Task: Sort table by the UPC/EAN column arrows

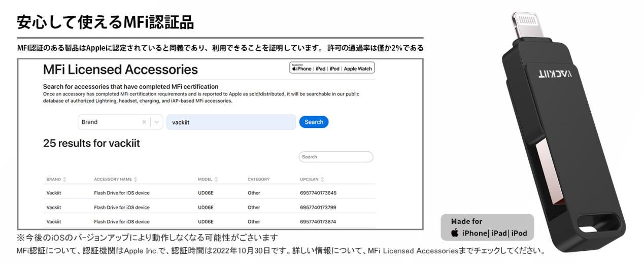Action: pyautogui.click(x=322, y=179)
